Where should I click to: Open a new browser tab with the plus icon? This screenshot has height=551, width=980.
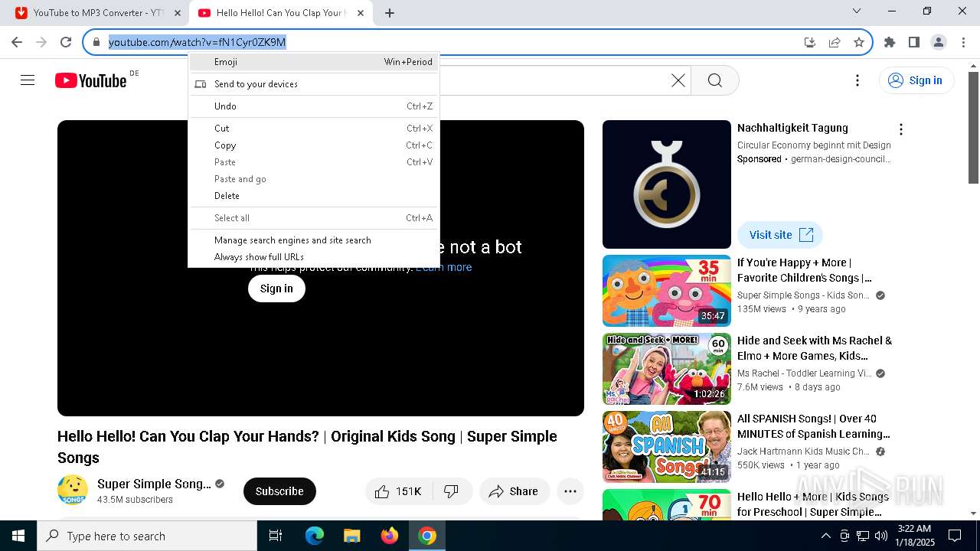[390, 13]
